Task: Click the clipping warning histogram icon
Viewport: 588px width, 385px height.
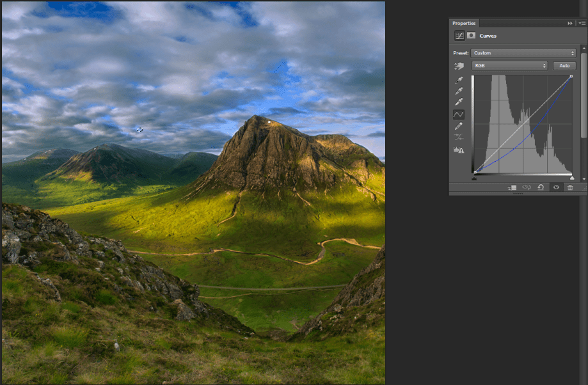Action: pyautogui.click(x=459, y=150)
